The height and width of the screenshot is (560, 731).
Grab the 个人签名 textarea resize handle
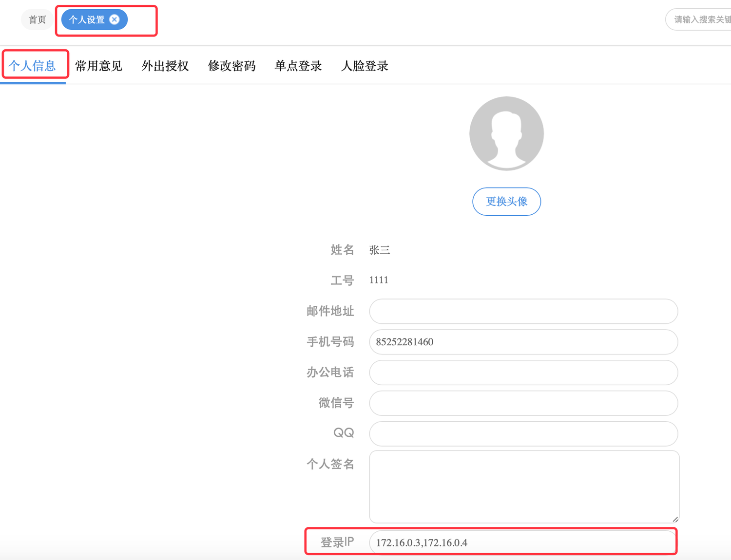[675, 519]
